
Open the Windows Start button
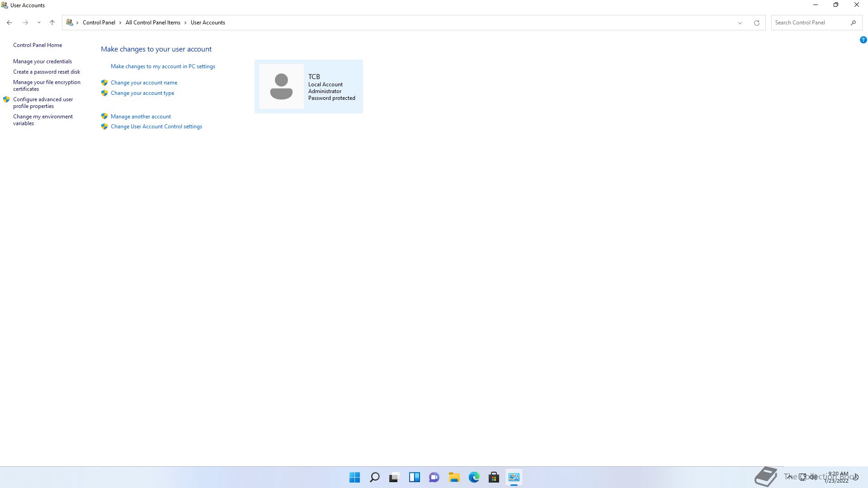[355, 477]
